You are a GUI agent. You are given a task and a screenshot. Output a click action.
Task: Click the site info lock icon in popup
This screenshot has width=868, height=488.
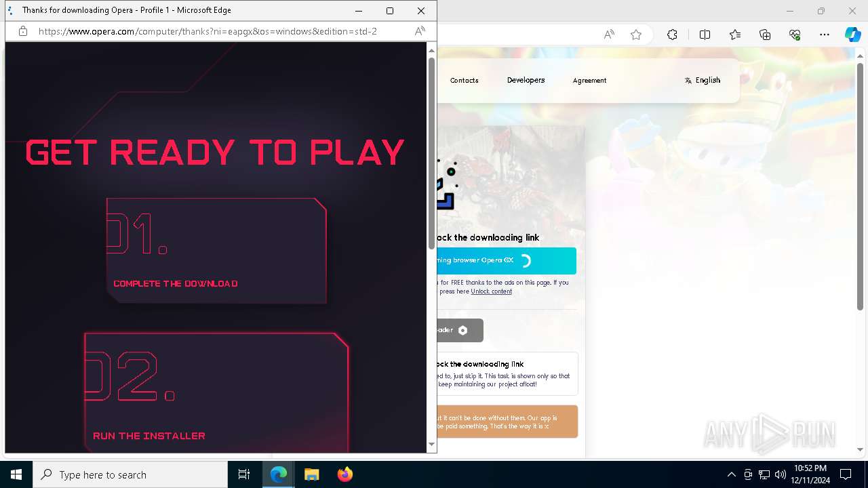(22, 31)
